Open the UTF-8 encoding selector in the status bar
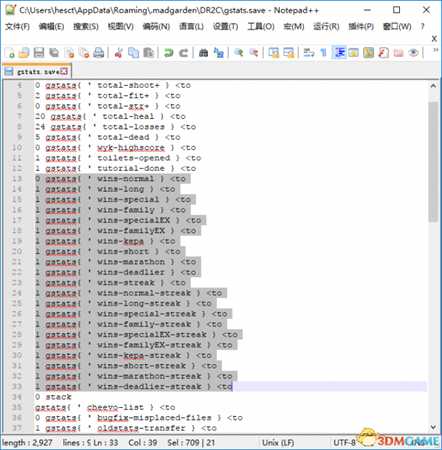This screenshot has height=450, width=442. point(344,443)
